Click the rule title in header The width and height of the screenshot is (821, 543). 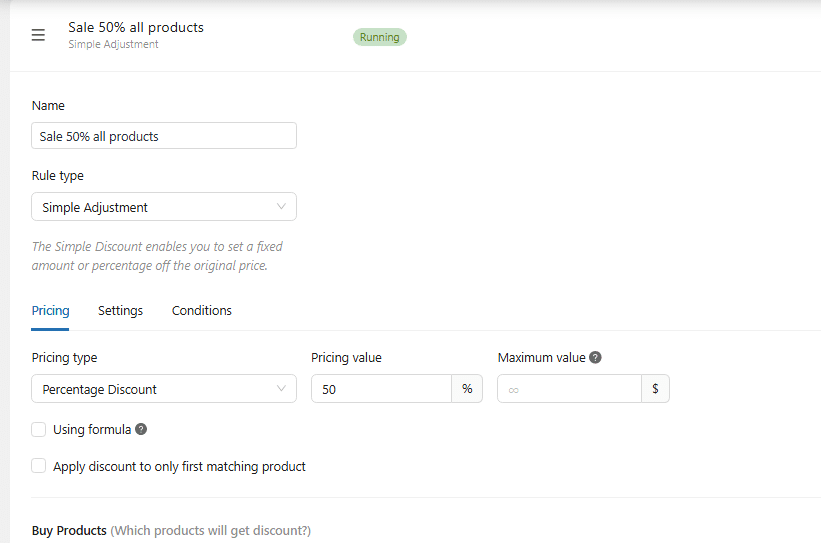coord(135,27)
